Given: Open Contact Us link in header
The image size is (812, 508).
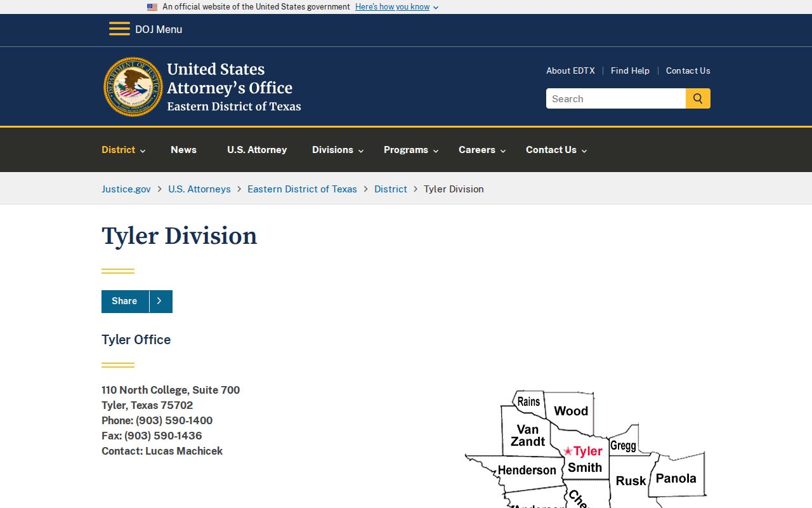Looking at the screenshot, I should pyautogui.click(x=688, y=70).
